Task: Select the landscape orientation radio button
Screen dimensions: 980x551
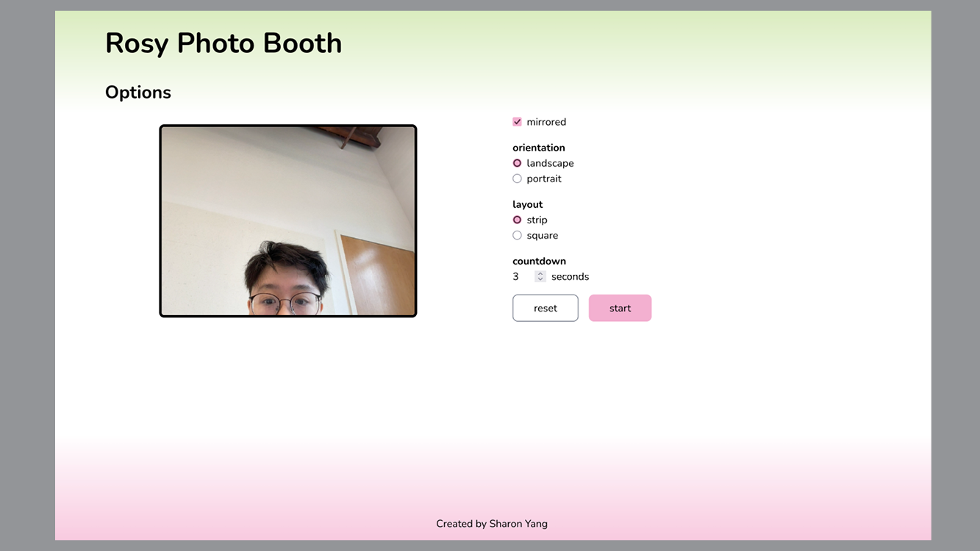Action: point(517,162)
